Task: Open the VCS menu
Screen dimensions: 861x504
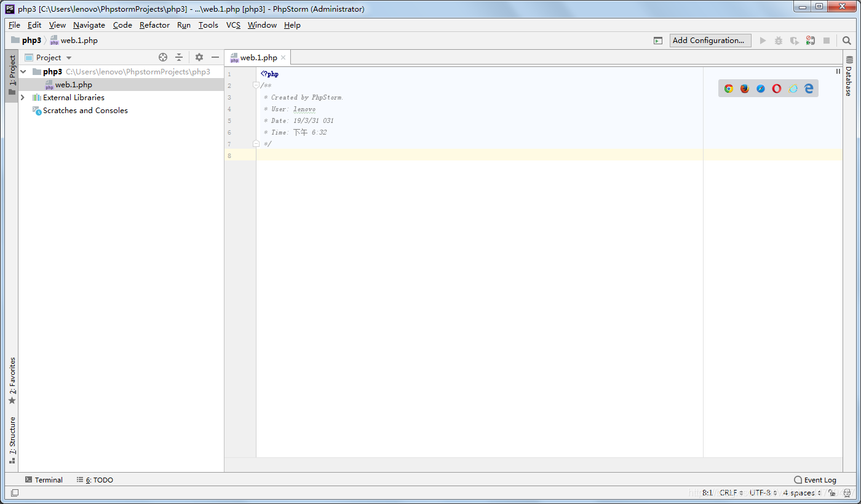Action: [233, 25]
